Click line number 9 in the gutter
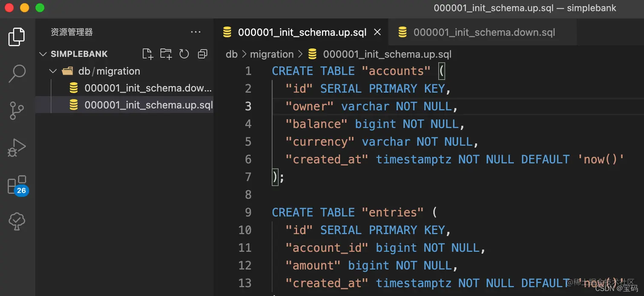Image resolution: width=644 pixels, height=296 pixels. pyautogui.click(x=248, y=212)
